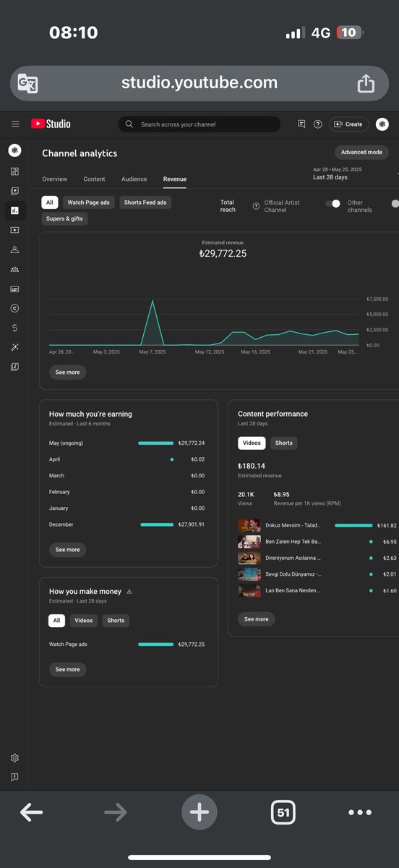Open the channel avatar in sidebar
The image size is (399, 868).
click(x=14, y=151)
